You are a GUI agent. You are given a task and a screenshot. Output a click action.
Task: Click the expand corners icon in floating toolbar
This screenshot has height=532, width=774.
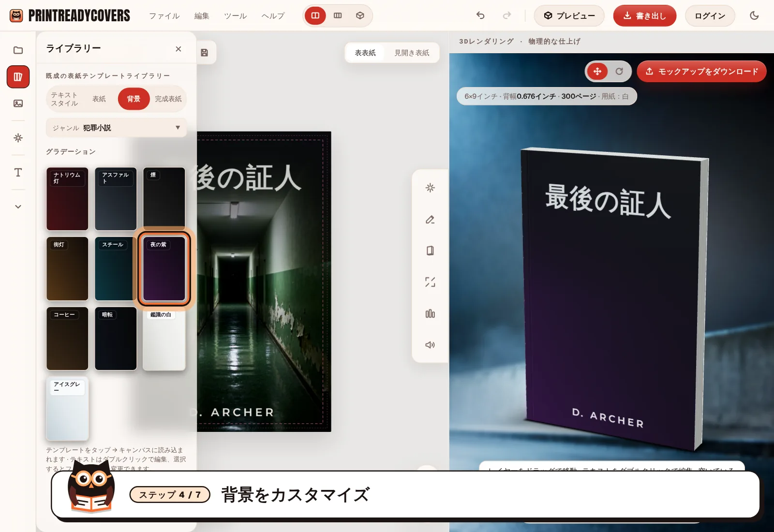pos(430,282)
